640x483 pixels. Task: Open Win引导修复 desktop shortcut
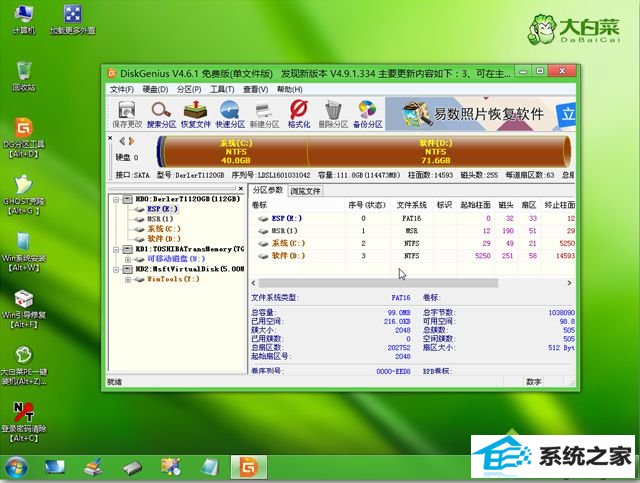click(24, 309)
